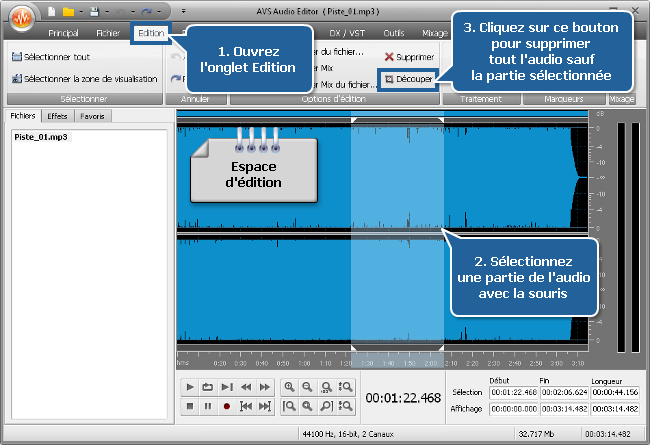Click the 1:00 mark on timeline ruler
This screenshot has height=445, width=650.
click(x=304, y=364)
